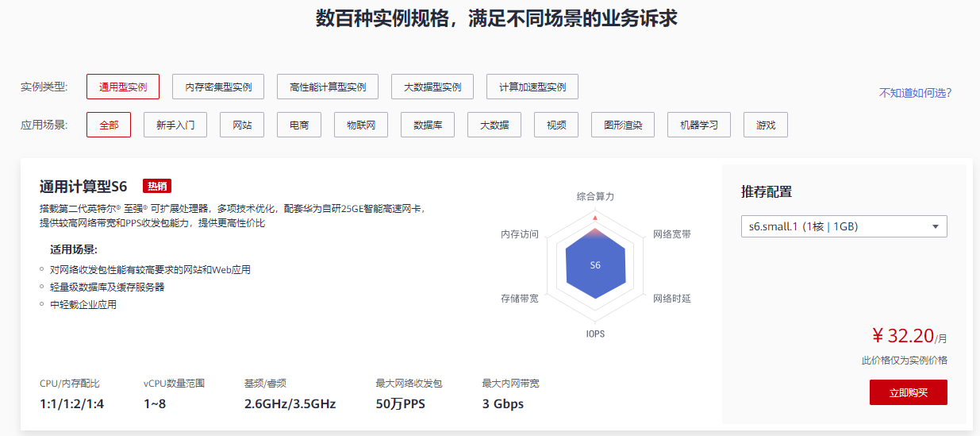Click the 3 Gbps bandwidth value
Screen dimensions: 980x436
pos(503,404)
